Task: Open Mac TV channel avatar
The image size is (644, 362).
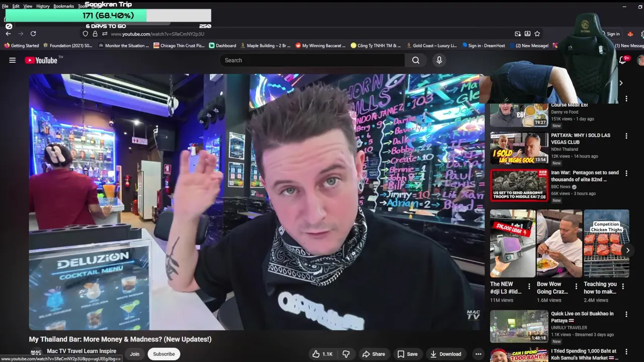Action: [36, 353]
